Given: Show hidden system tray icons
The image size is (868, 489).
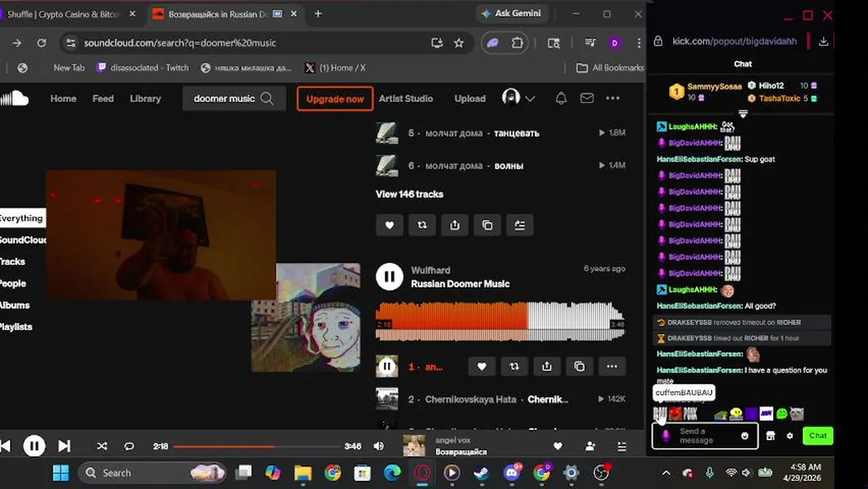Looking at the screenshot, I should (x=666, y=473).
